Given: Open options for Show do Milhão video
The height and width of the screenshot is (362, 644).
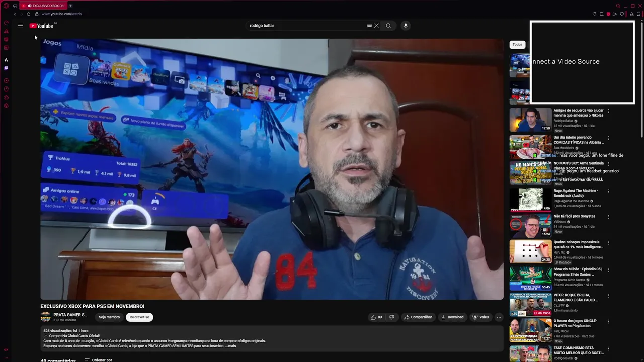Looking at the screenshot, I should (x=609, y=270).
